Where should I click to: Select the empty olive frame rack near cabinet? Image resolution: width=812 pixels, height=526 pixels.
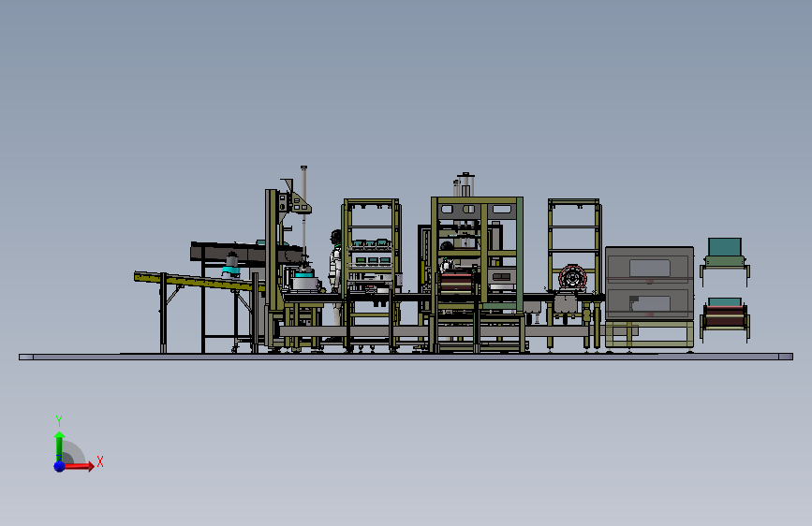574,273
